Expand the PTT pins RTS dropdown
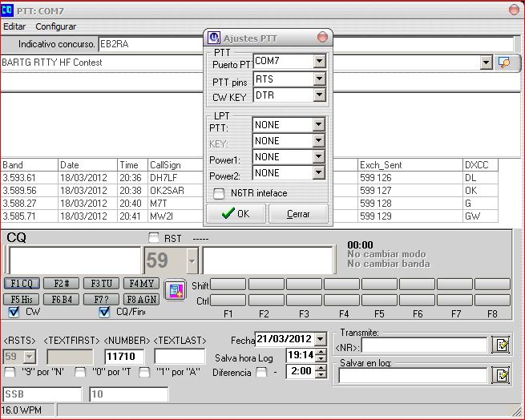The height and width of the screenshot is (420, 525). [x=320, y=79]
